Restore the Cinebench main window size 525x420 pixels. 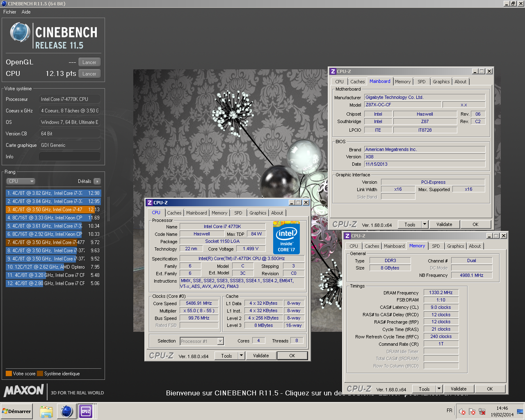(513, 3)
